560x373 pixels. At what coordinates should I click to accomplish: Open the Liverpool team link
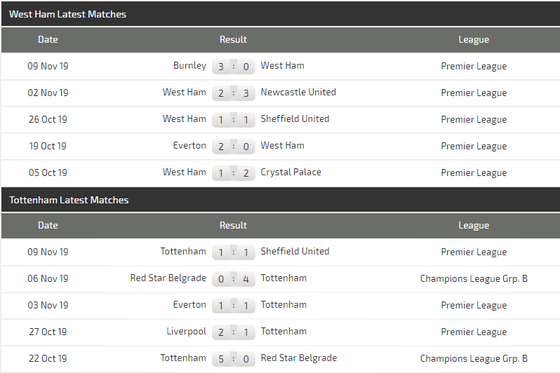click(x=186, y=332)
